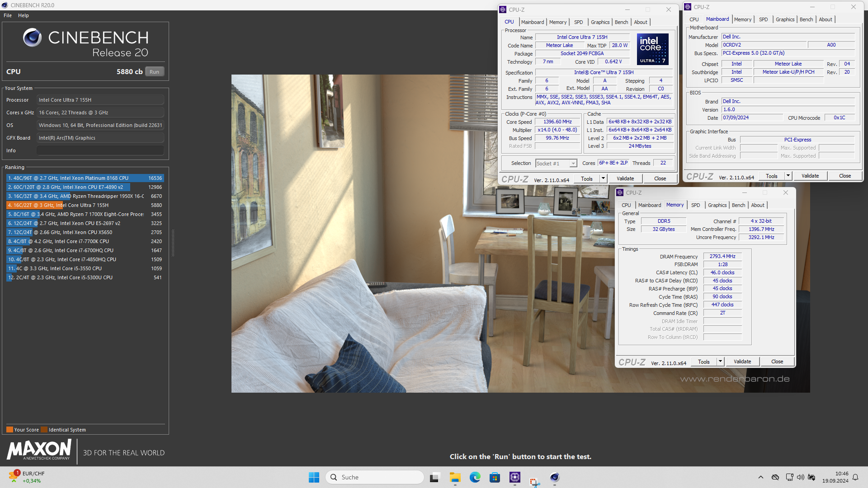Viewport: 868px width, 488px height.
Task: Open the EUR/CHF widget on the taskbar
Action: click(x=27, y=477)
